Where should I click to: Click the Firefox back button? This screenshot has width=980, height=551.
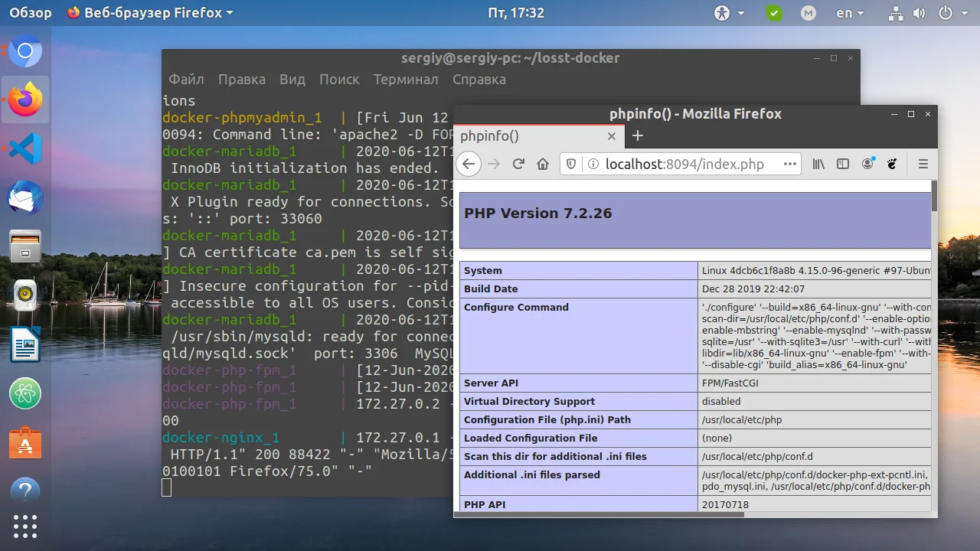pyautogui.click(x=469, y=164)
